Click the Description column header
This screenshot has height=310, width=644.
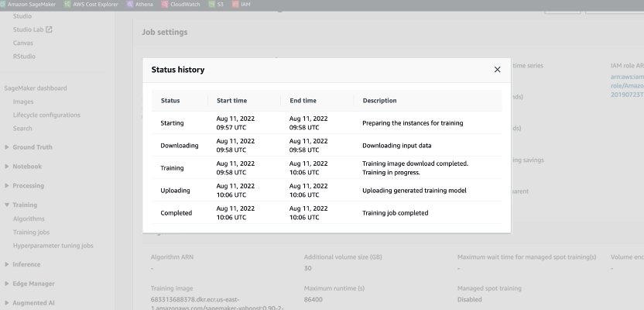379,100
